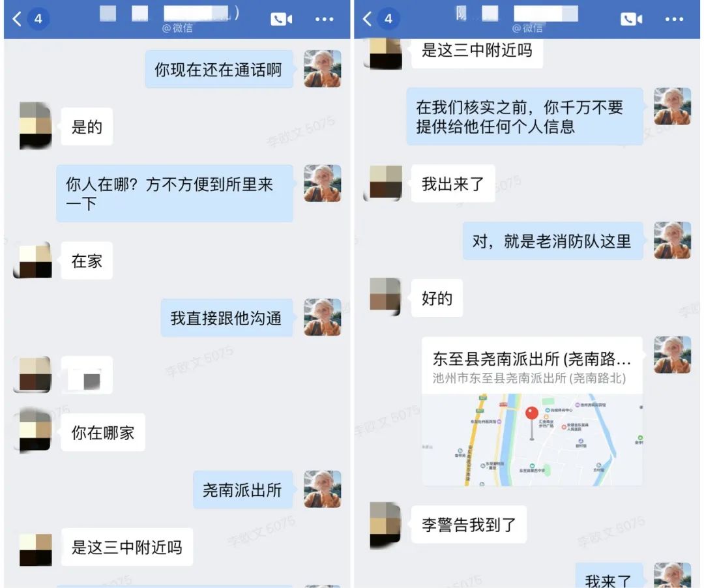The height and width of the screenshot is (588, 704).
Task: Tap the back arrow in right chat
Action: [367, 19]
